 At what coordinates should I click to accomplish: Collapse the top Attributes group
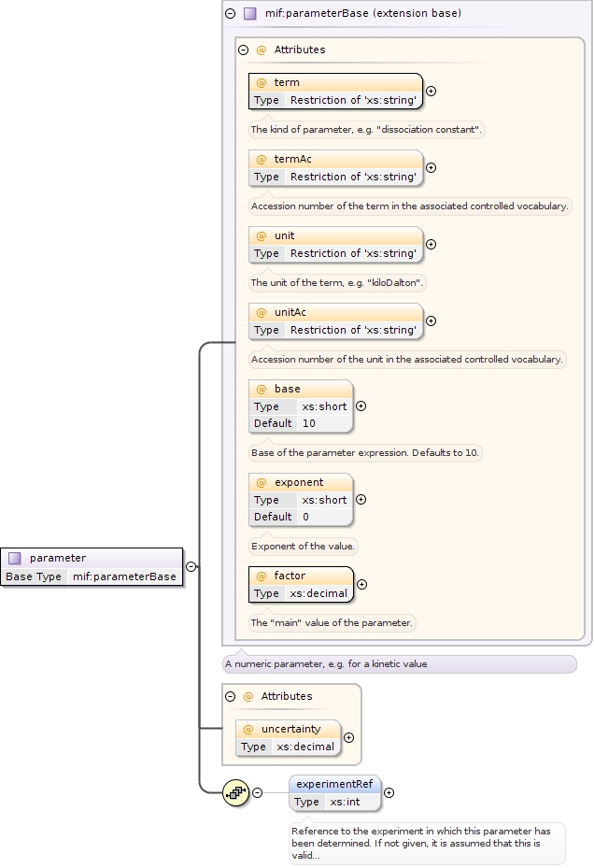(243, 50)
